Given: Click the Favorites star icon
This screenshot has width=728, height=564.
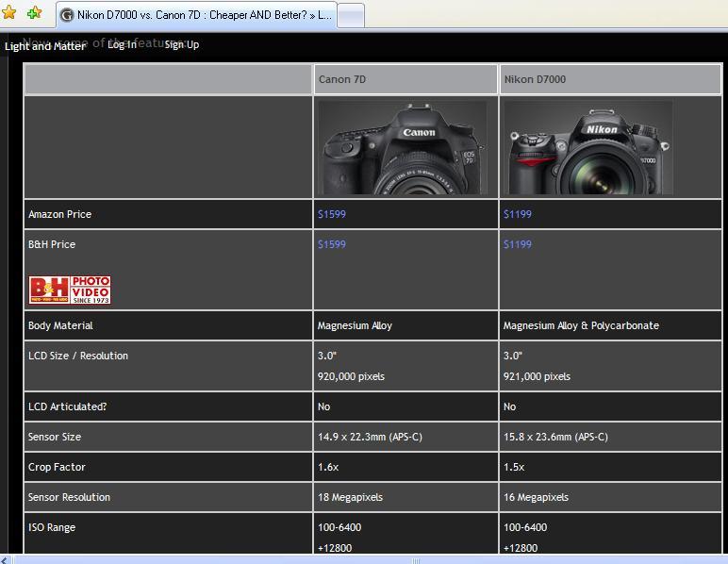Looking at the screenshot, I should tap(10, 13).
